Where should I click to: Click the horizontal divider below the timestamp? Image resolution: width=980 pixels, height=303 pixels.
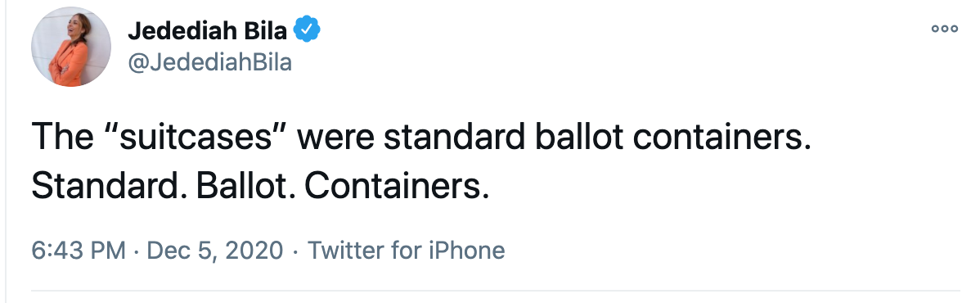click(496, 291)
